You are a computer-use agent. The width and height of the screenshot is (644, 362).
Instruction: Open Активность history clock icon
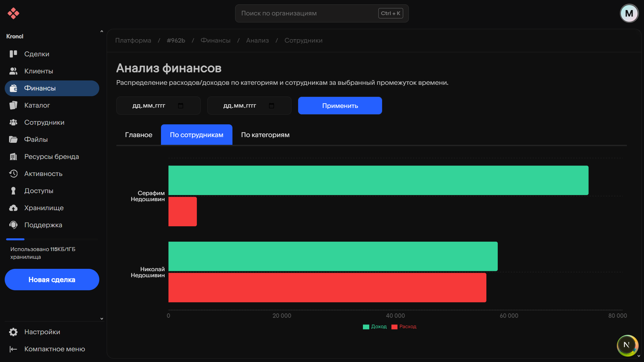(13, 174)
